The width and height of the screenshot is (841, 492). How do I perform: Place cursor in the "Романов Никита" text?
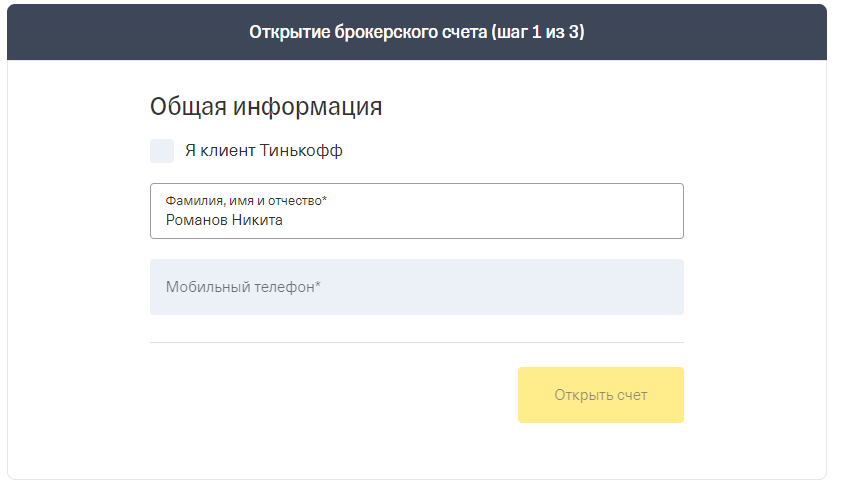[224, 220]
